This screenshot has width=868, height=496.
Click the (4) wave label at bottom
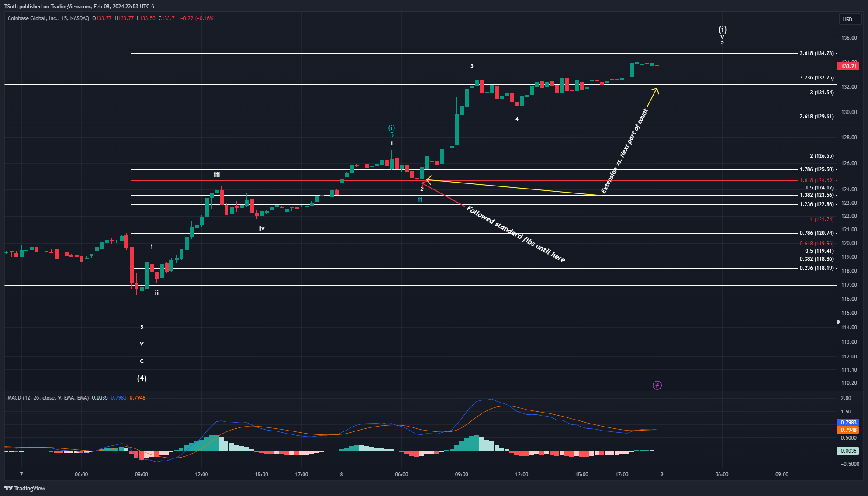tap(142, 378)
